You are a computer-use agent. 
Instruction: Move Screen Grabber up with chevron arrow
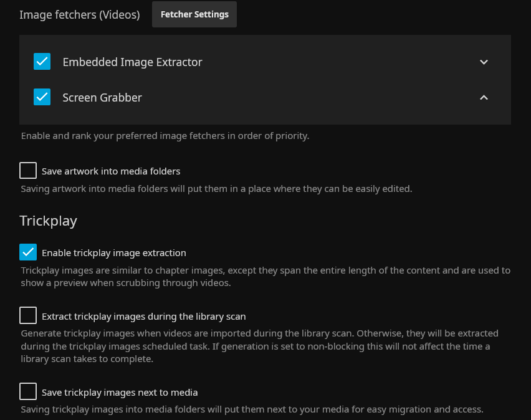click(484, 97)
